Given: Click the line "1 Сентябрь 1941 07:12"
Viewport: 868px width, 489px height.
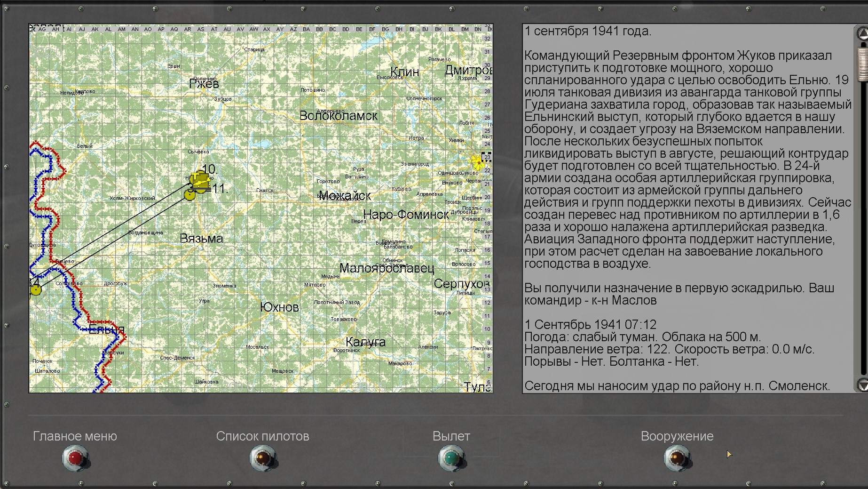Looking at the screenshot, I should [x=591, y=325].
